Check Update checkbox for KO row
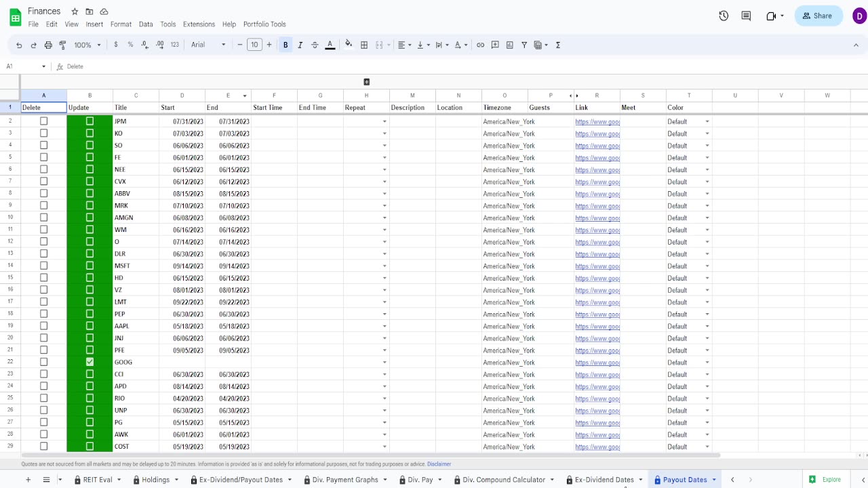The width and height of the screenshot is (868, 488). [x=90, y=134]
